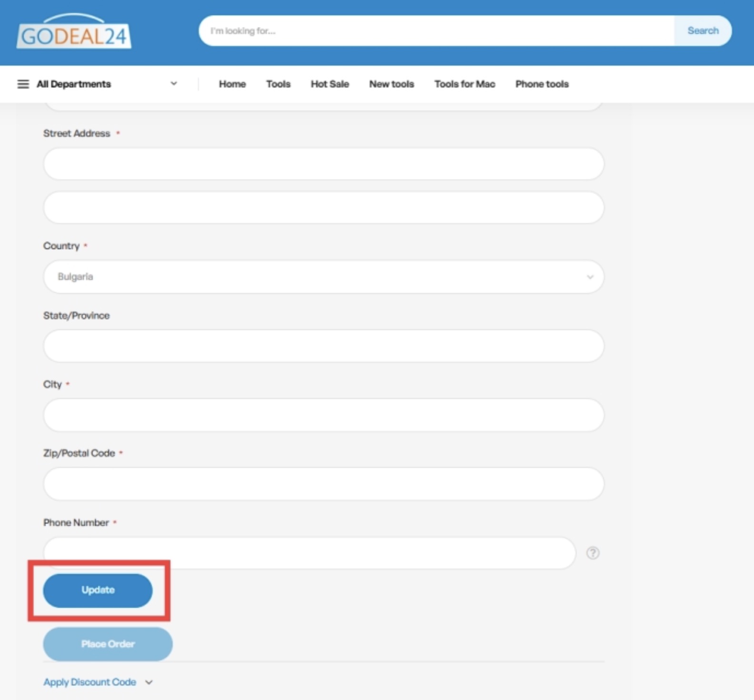Open Tools for Mac section

pyautogui.click(x=465, y=84)
